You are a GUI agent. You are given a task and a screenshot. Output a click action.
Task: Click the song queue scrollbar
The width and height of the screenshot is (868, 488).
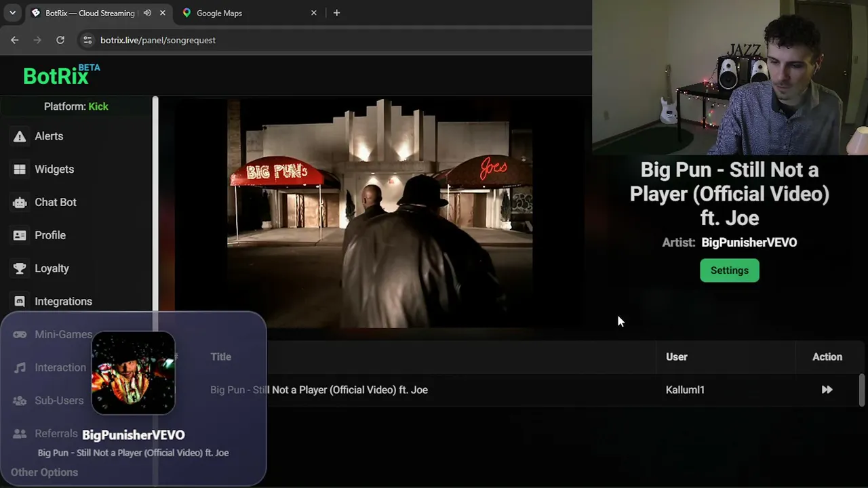862,390
